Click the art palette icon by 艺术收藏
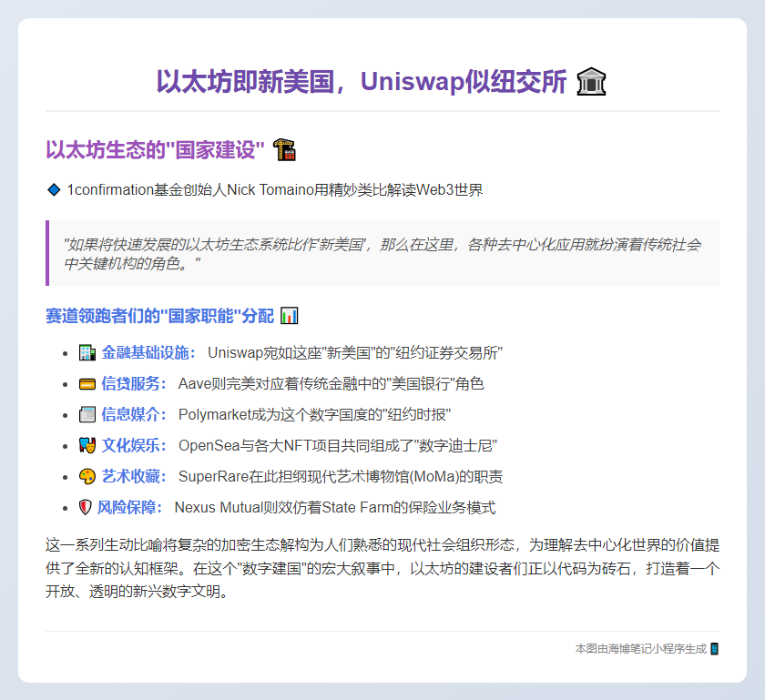 [x=87, y=477]
